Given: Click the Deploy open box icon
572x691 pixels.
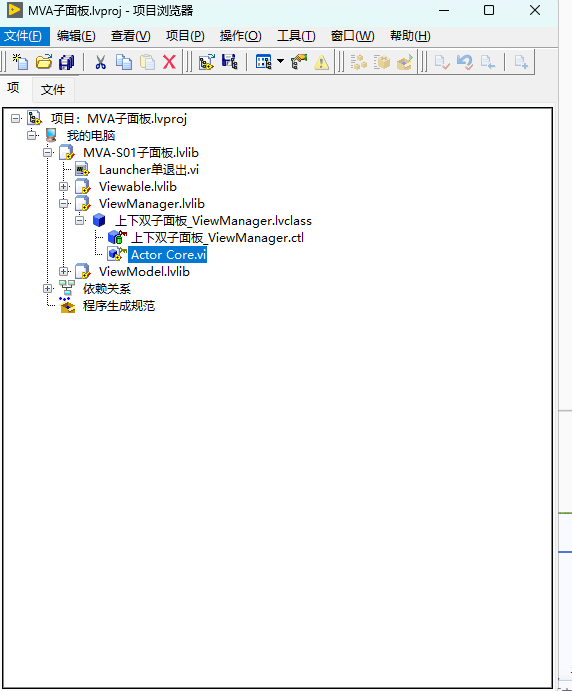Looking at the screenshot, I should click(405, 62).
